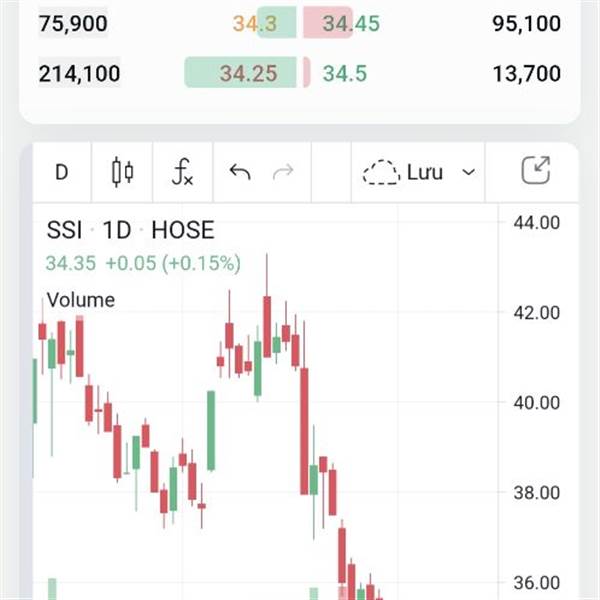Tap the 34.5 ask price
Screen dimensions: 600x600
click(342, 73)
